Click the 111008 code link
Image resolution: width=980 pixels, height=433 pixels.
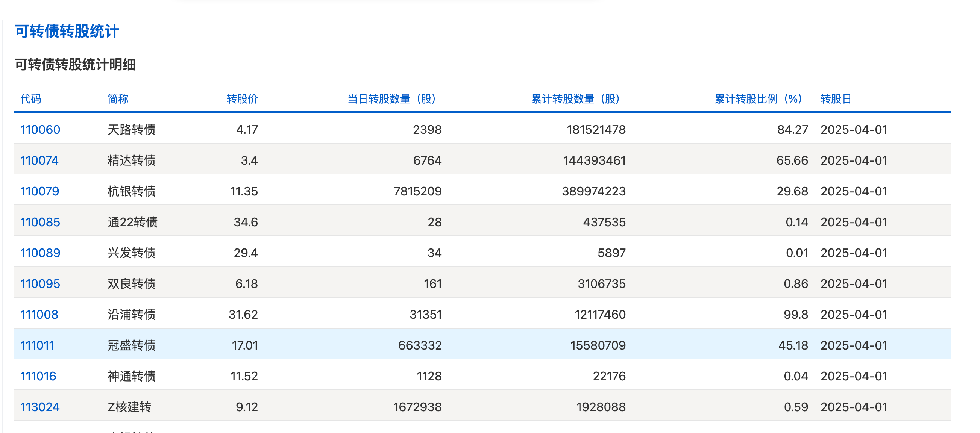coord(39,314)
